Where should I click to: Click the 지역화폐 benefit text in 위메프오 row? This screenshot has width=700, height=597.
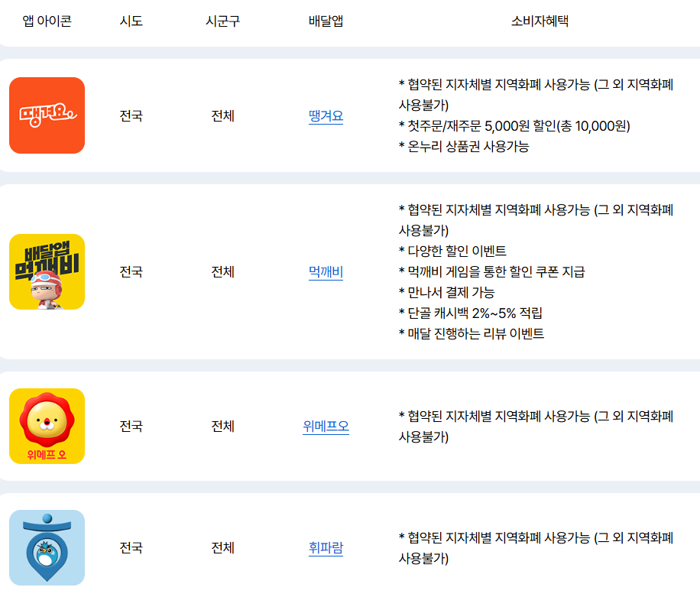(536, 427)
